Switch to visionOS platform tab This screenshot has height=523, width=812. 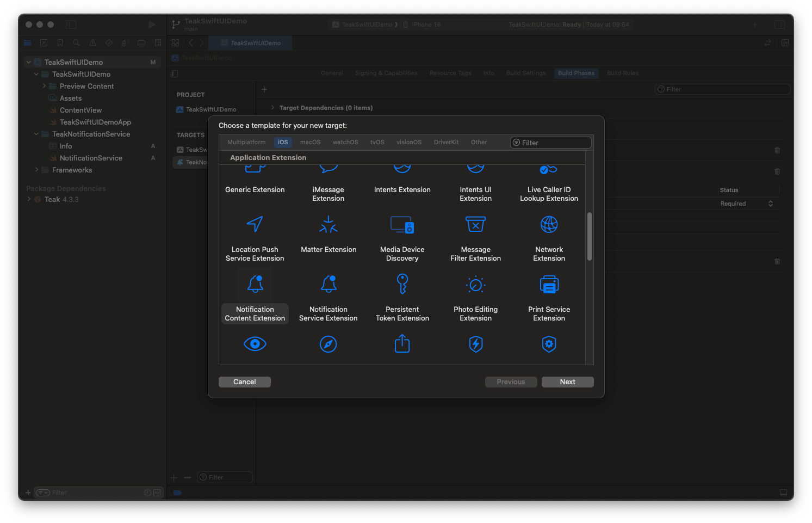(409, 142)
